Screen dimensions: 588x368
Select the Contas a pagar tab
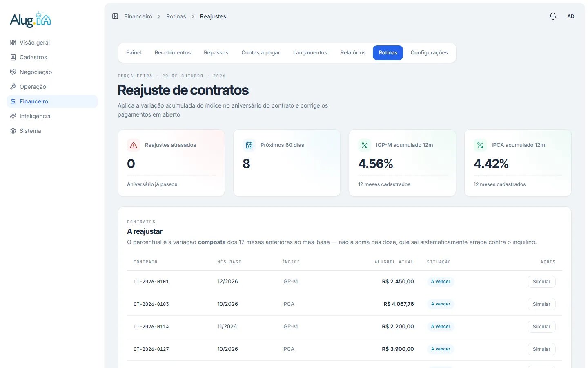tap(261, 53)
